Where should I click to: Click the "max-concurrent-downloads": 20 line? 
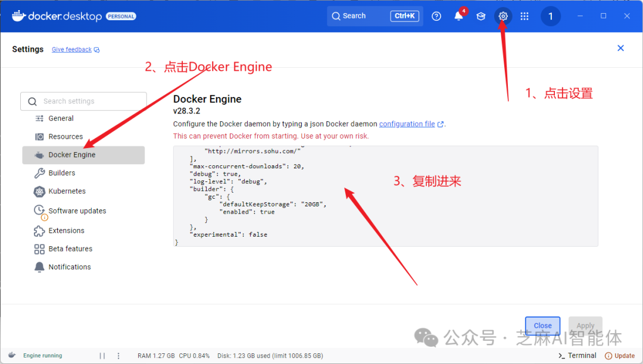point(247,166)
